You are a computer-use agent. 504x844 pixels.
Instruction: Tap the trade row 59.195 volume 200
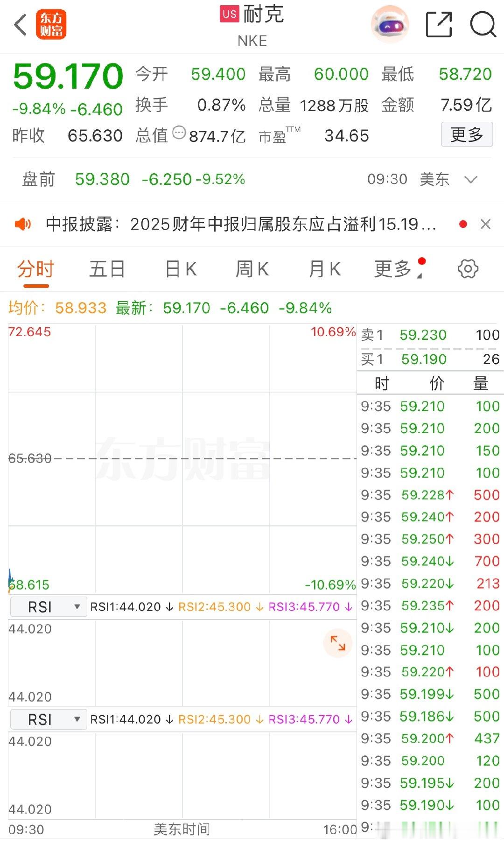pos(430,783)
